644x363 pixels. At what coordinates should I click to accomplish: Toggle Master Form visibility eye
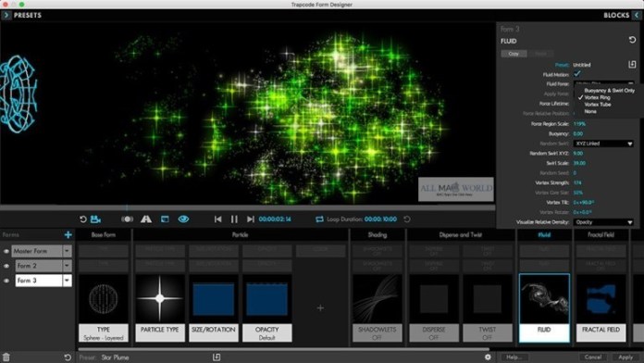tap(6, 251)
